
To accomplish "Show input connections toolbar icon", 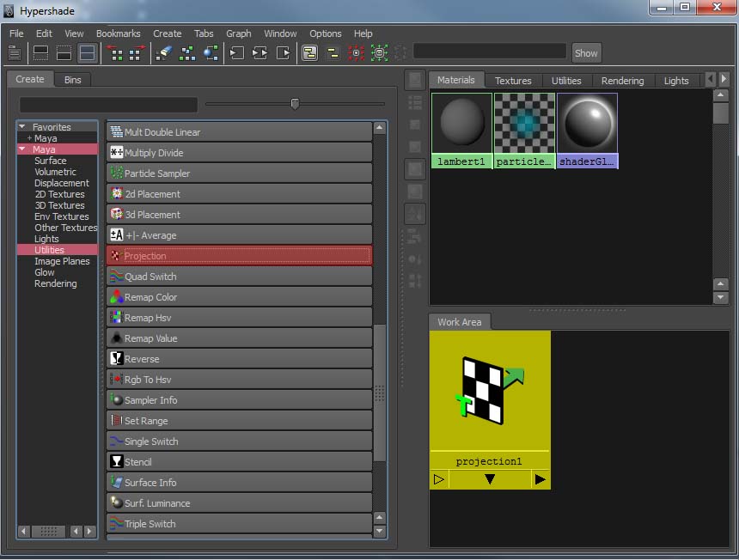I will coord(236,52).
